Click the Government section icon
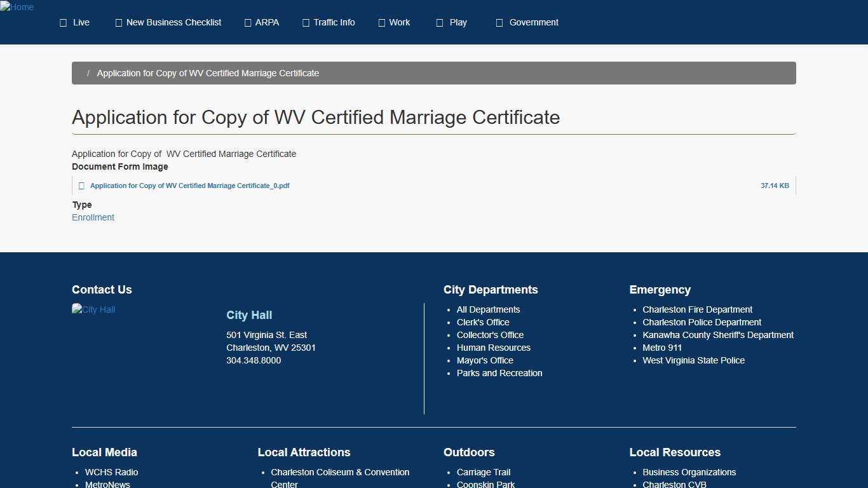 click(499, 22)
